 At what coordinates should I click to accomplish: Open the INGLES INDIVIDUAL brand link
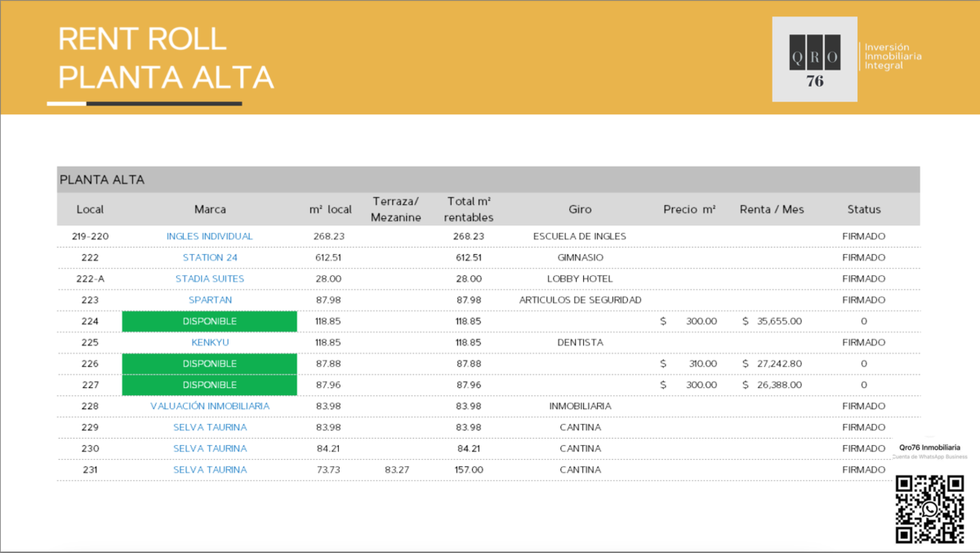(x=210, y=236)
